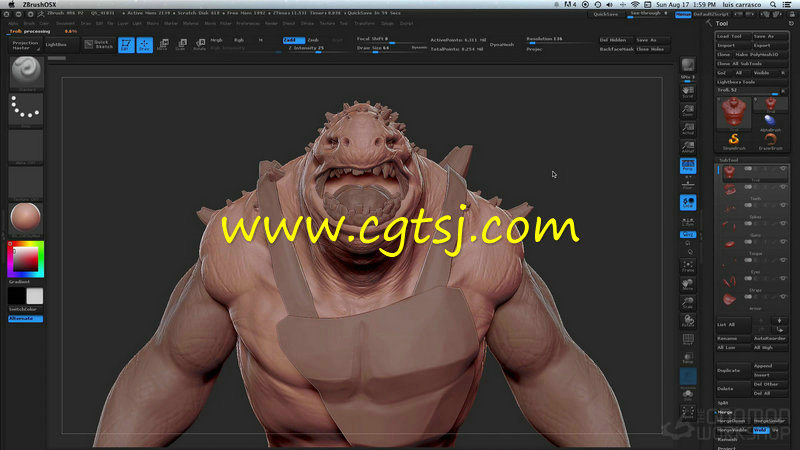This screenshot has width=800, height=450.
Task: Click the Append subtool button
Action: click(770, 366)
